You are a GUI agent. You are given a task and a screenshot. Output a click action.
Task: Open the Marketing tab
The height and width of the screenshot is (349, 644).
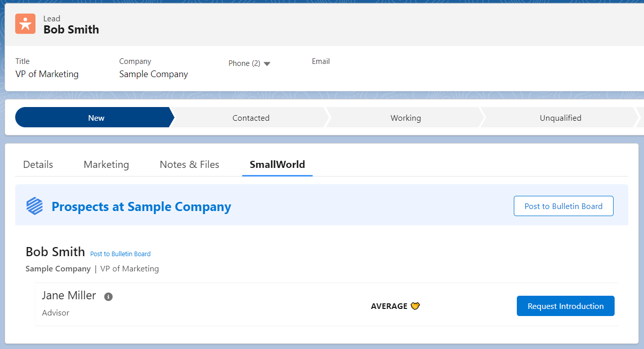pos(106,164)
